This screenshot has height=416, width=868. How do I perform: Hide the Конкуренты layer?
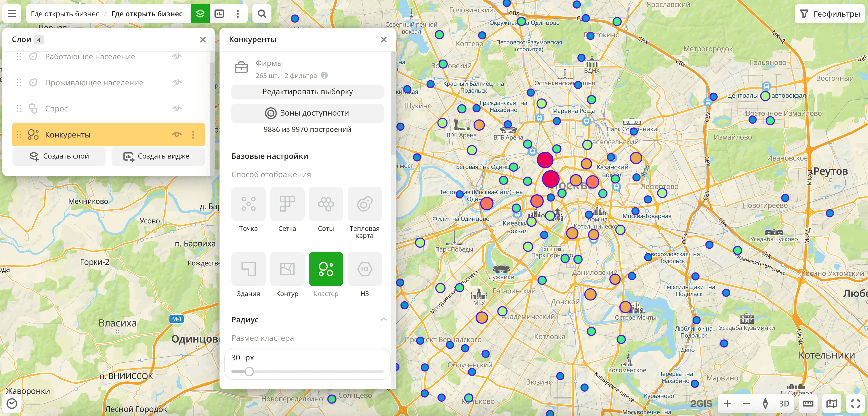[x=177, y=135]
